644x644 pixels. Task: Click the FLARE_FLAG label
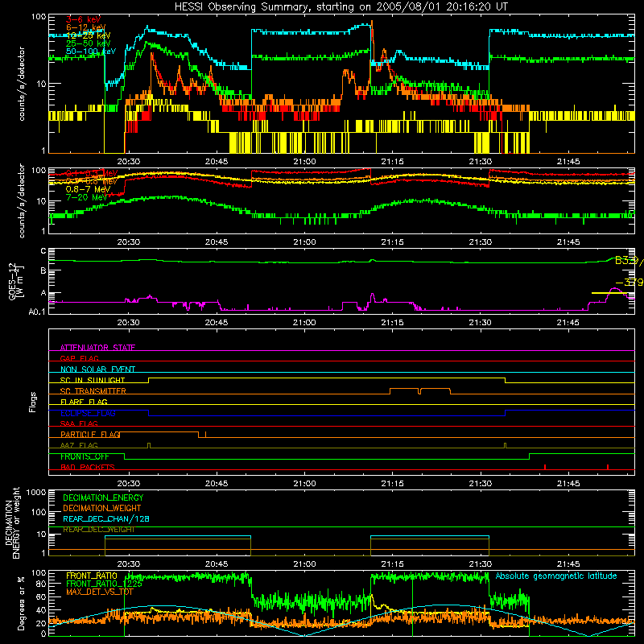pos(84,402)
